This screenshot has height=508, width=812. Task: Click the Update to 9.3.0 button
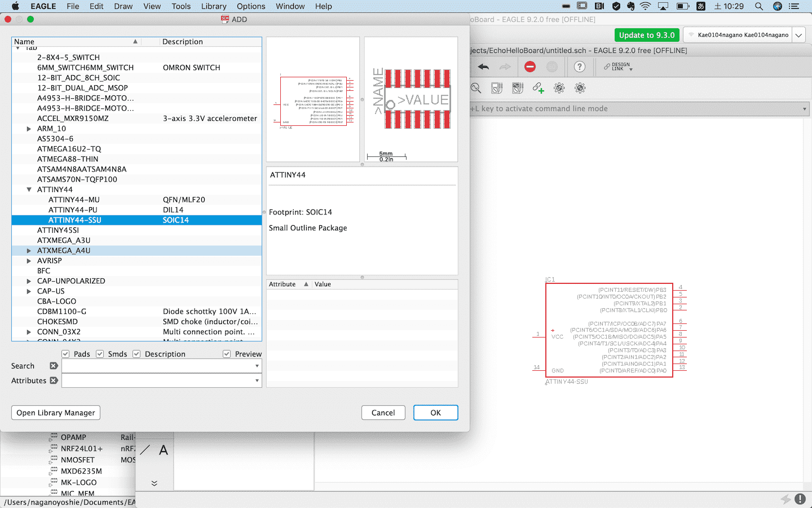tap(647, 35)
